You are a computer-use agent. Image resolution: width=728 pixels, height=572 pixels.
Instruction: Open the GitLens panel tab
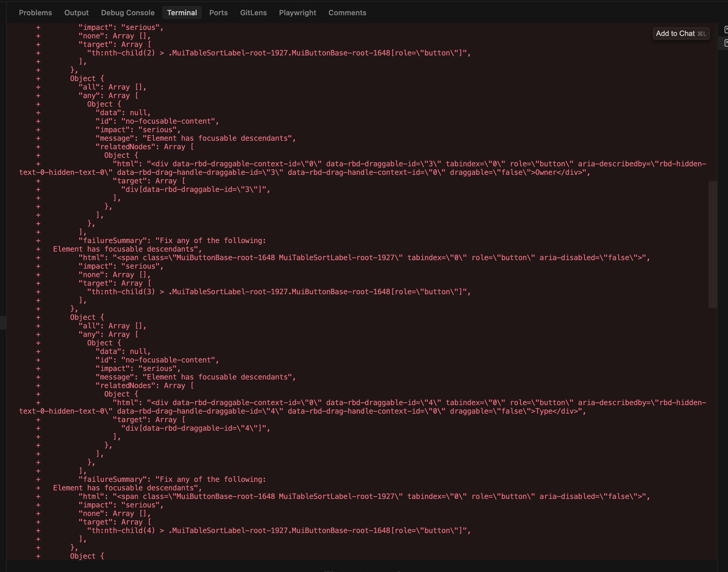pyautogui.click(x=253, y=13)
